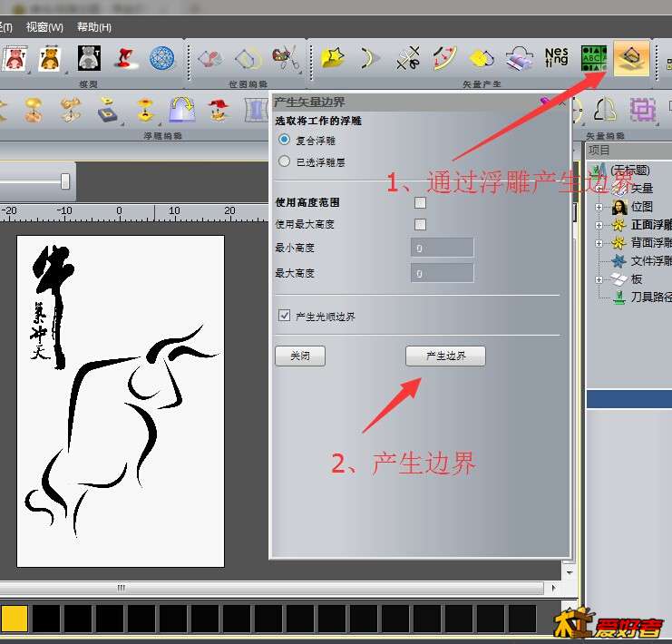Image resolution: width=672 pixels, height=644 pixels.
Task: Expand the 矢量 tree node
Action: (599, 189)
